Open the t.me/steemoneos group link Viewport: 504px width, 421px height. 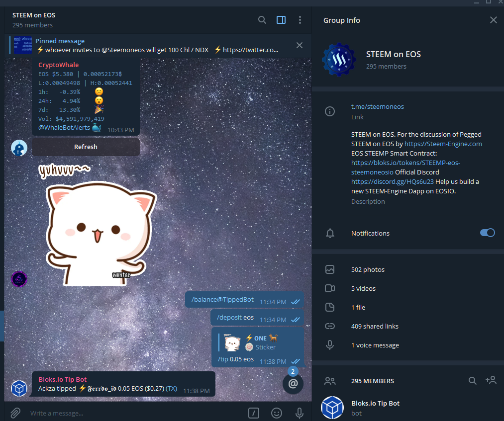tap(377, 106)
